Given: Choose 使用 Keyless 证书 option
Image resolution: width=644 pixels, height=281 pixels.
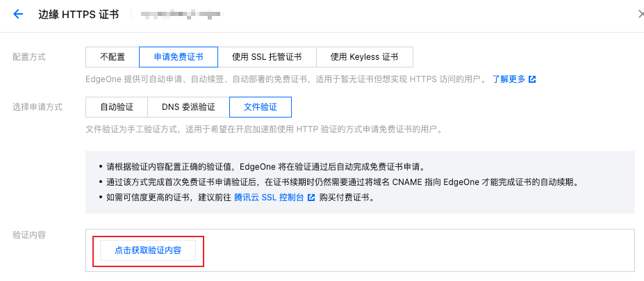Looking at the screenshot, I should [364, 57].
